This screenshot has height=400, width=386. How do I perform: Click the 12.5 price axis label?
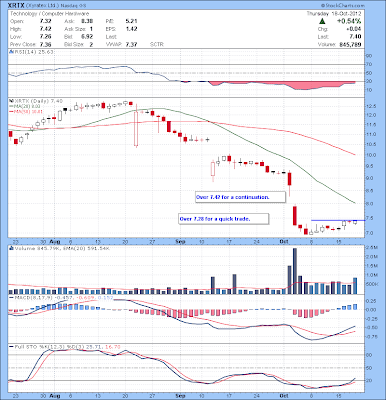(371, 106)
